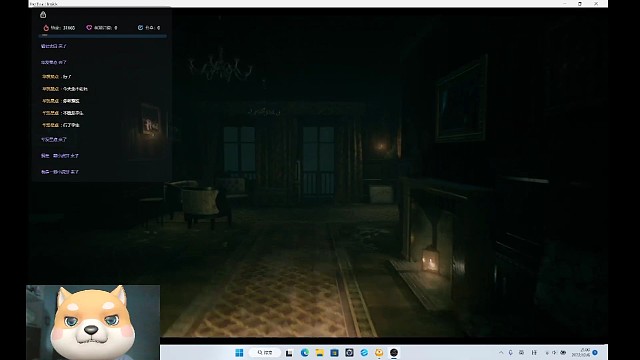Click the blue follower icon in overlay
The image size is (640, 360).
coord(140,28)
